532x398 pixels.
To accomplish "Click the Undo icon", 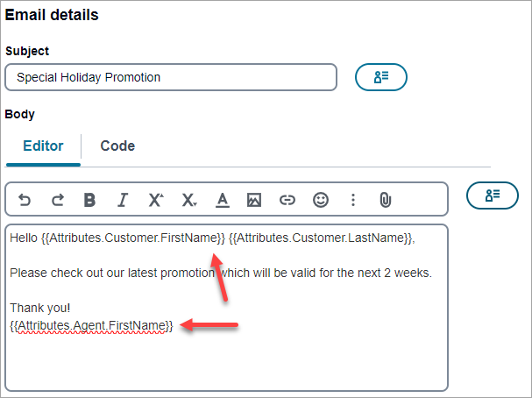I will pyautogui.click(x=25, y=200).
